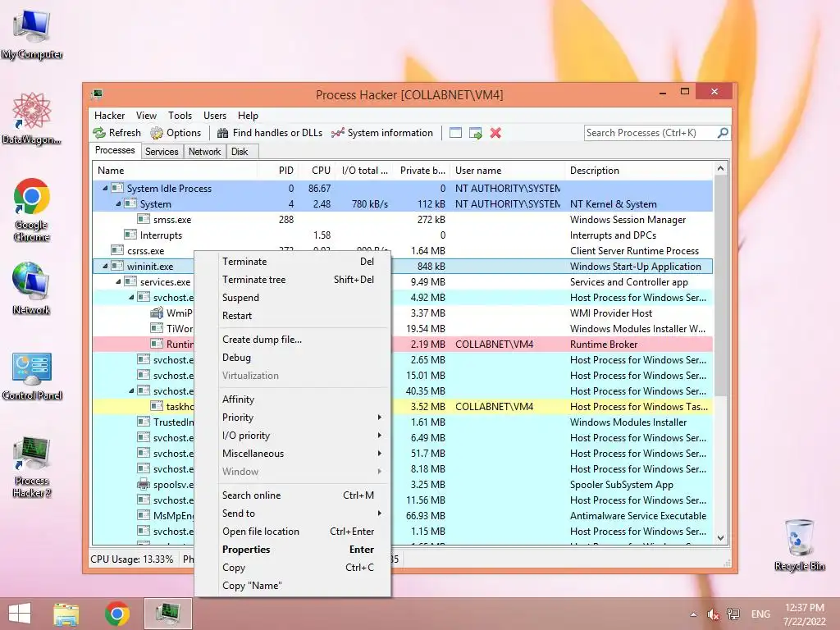Click Search online in the context menu
Viewport: 840px width, 630px height.
pos(293,495)
